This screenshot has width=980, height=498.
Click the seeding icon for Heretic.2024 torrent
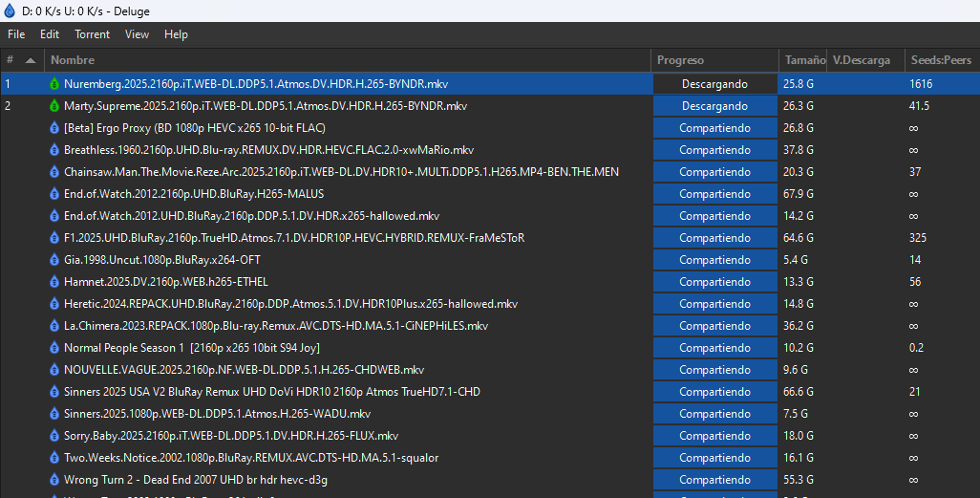(x=54, y=303)
